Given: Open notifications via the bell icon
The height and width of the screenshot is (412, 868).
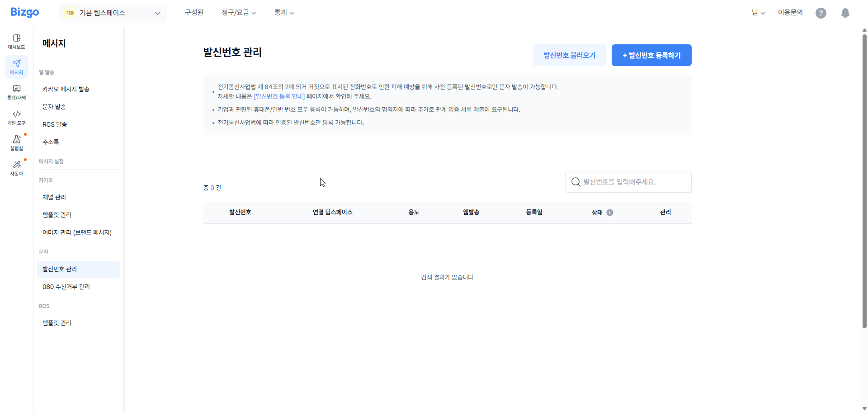Looking at the screenshot, I should 845,13.
